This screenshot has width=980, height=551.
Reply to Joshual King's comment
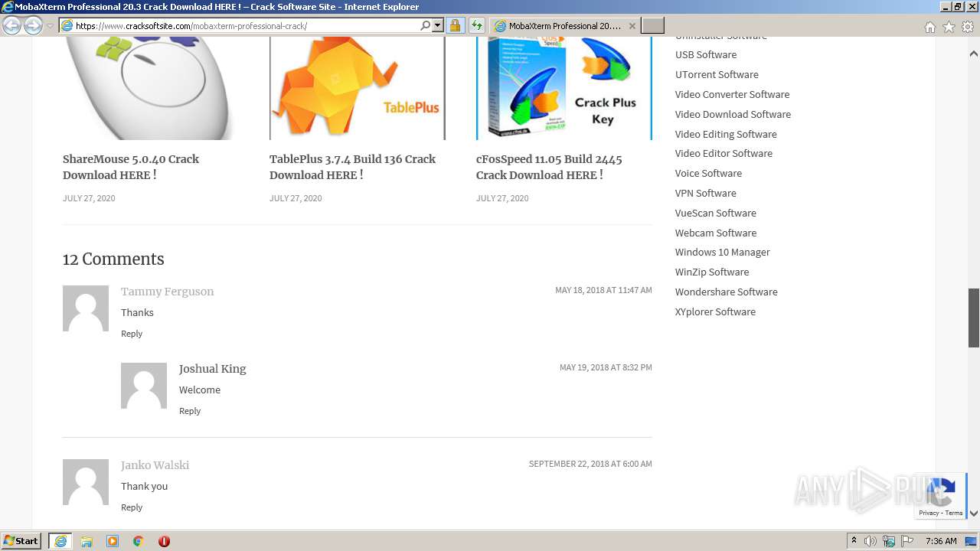pos(190,411)
